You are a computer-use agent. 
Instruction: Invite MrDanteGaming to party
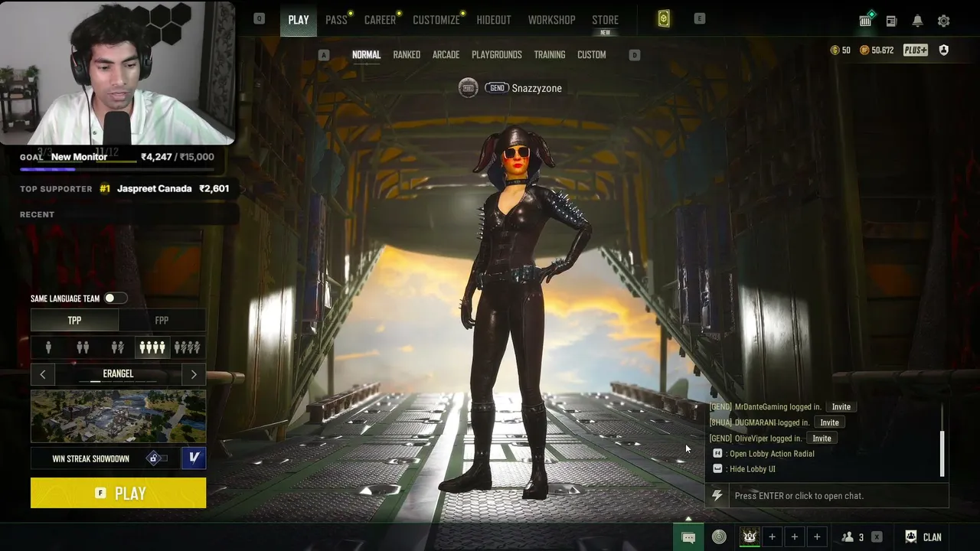coord(841,407)
